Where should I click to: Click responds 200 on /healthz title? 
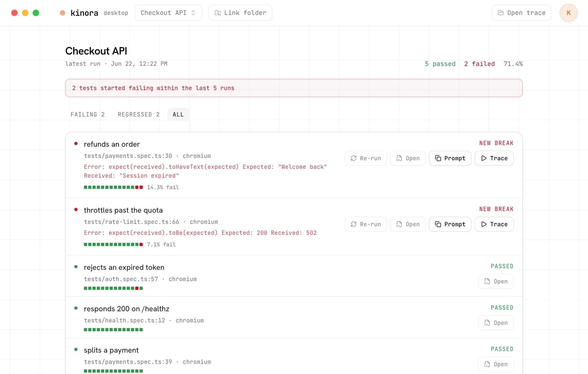point(126,309)
